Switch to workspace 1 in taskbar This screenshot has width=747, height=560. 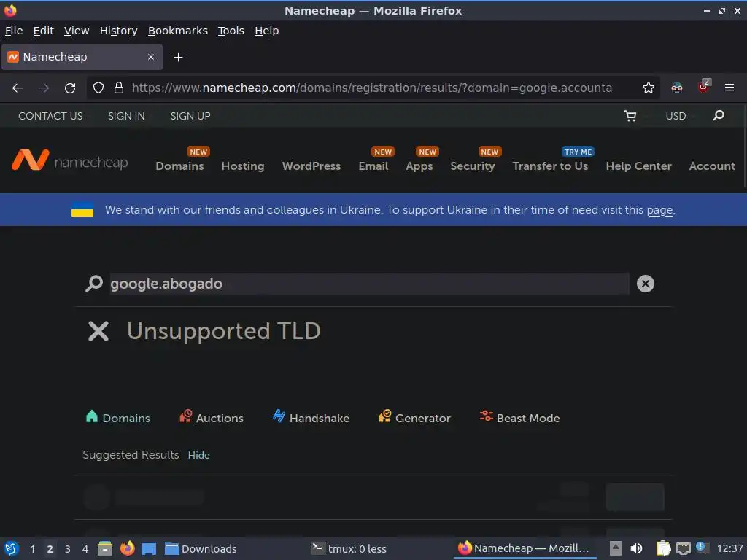point(32,549)
